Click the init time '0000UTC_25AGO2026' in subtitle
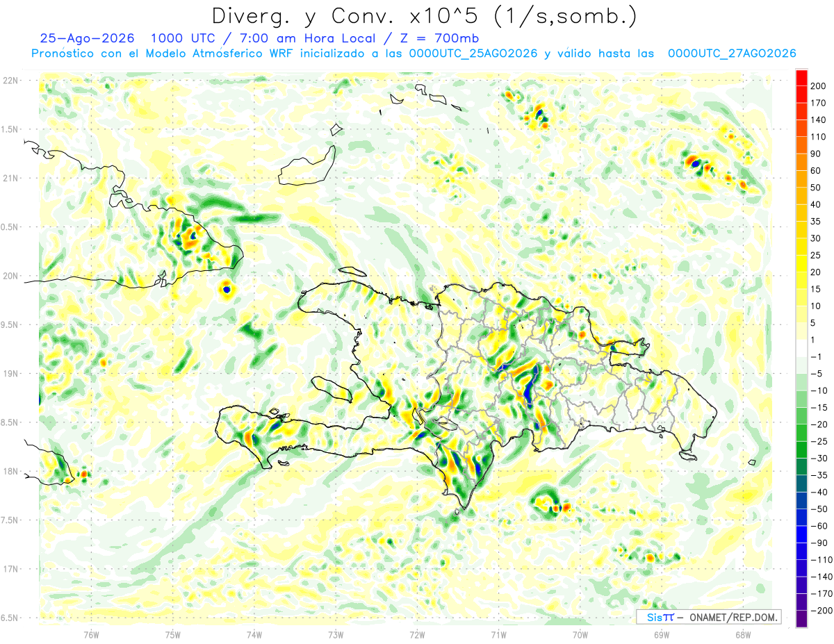 (473, 53)
